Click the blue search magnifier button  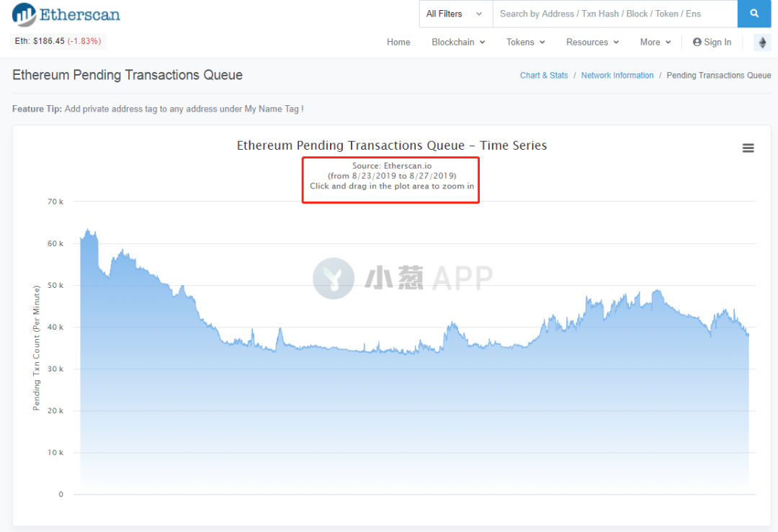754,14
